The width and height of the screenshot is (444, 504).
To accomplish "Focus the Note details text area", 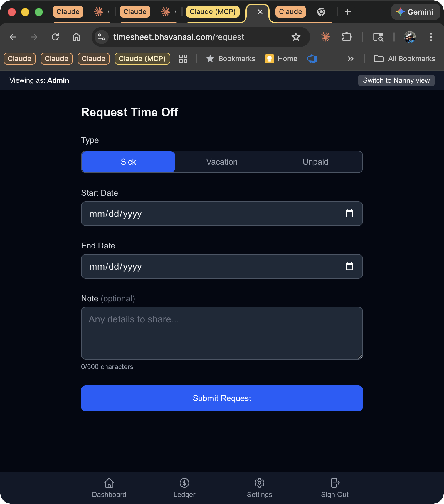I will point(222,333).
